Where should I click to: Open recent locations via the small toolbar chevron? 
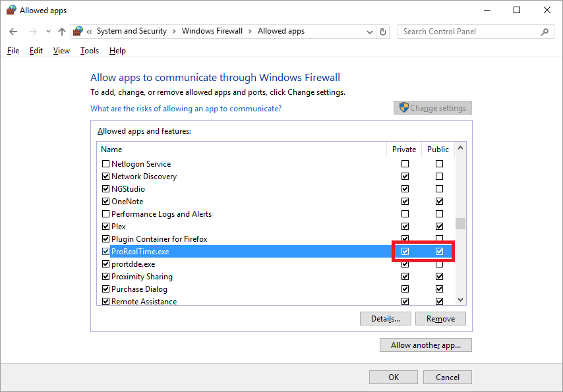(47, 31)
